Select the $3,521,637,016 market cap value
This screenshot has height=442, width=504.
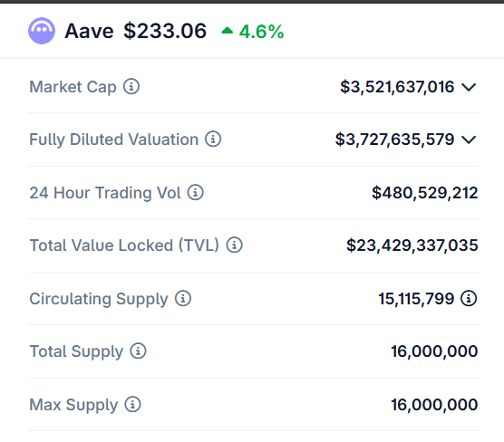click(397, 87)
